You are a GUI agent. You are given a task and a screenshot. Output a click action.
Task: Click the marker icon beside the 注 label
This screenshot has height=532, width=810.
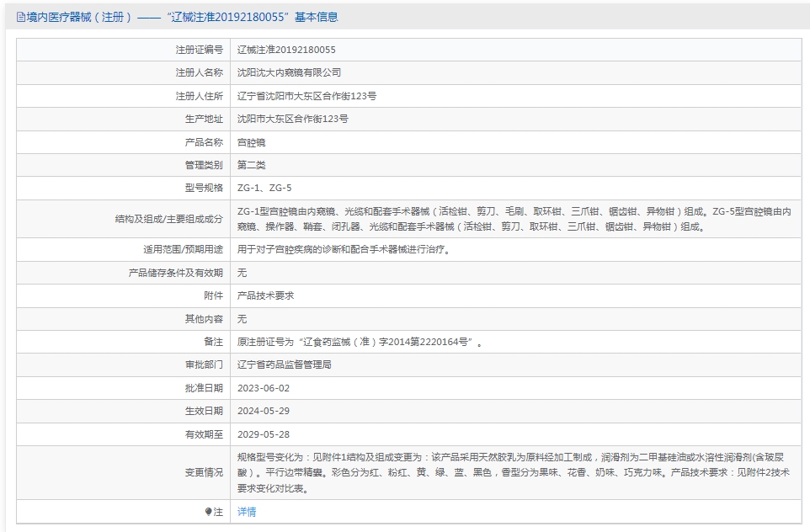208,512
